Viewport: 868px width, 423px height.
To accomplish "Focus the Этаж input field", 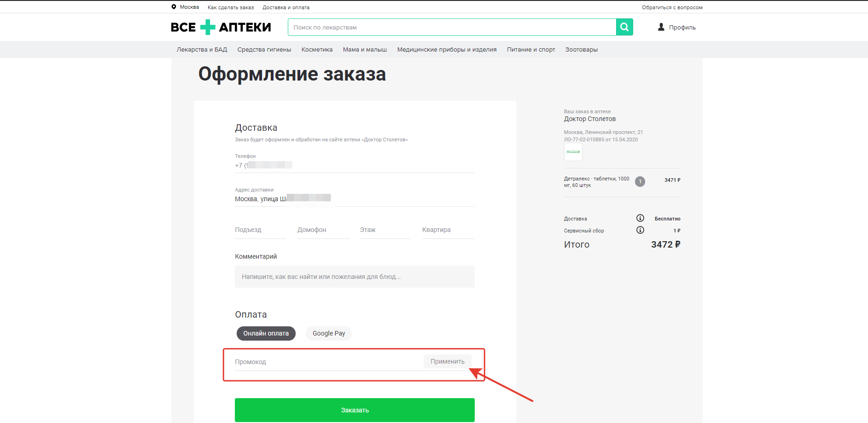I will [x=385, y=230].
